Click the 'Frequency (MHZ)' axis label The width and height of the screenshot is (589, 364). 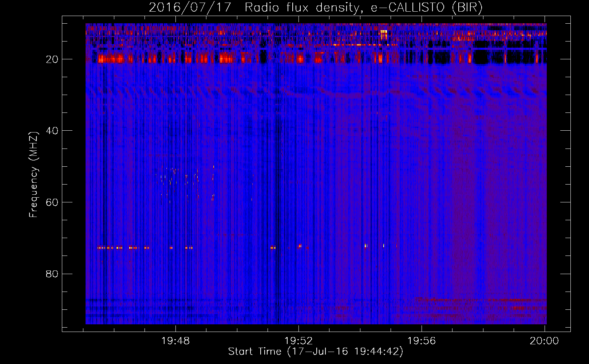click(x=33, y=175)
